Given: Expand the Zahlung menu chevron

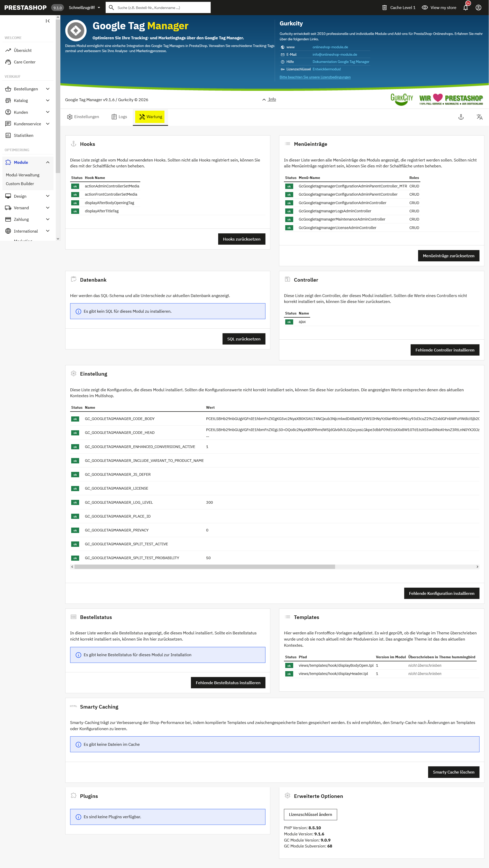Looking at the screenshot, I should (48, 219).
